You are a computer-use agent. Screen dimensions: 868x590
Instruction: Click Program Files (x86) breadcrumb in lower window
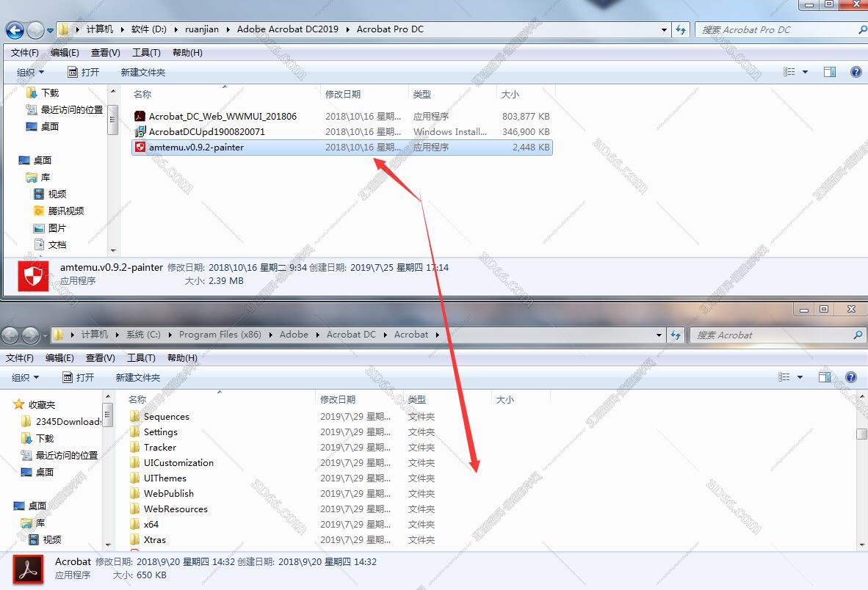coord(220,335)
